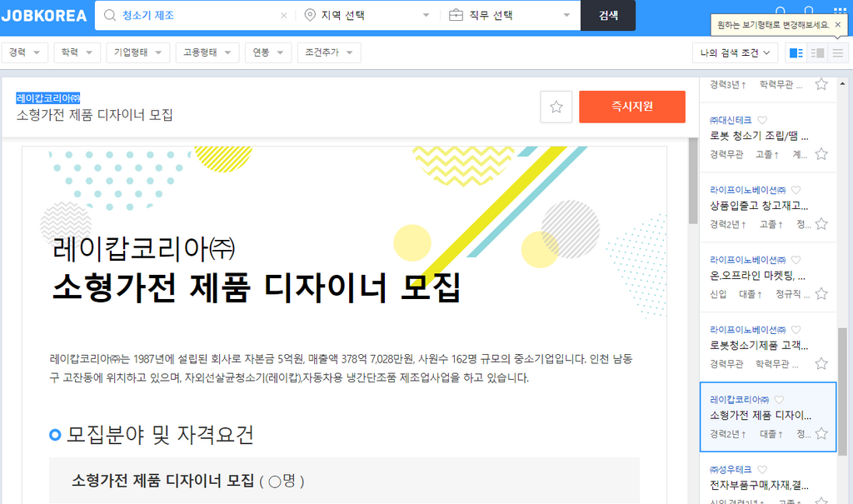
Task: Clear the search keyword with the X
Action: pyautogui.click(x=283, y=16)
